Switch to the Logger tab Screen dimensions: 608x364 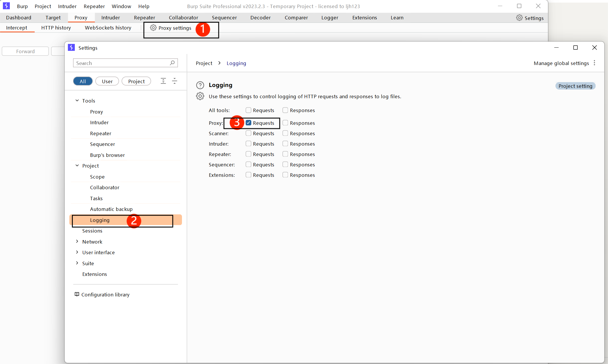click(x=330, y=18)
